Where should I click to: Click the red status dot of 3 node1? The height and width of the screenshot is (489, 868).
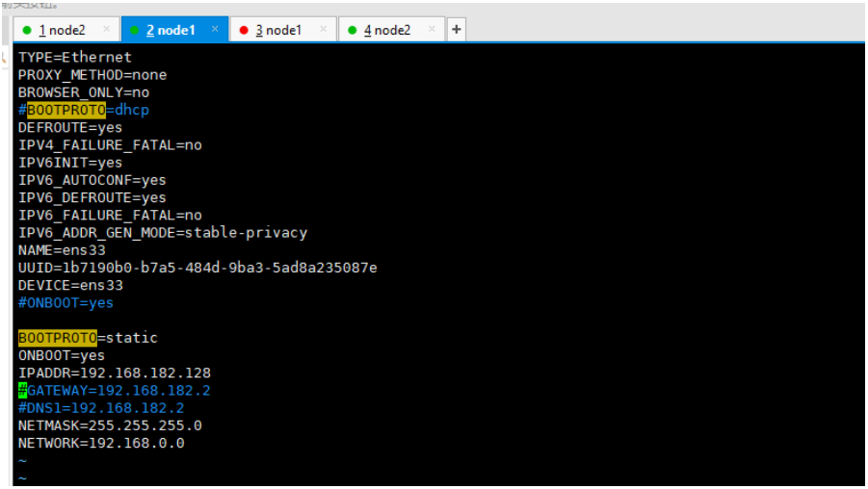coord(244,31)
